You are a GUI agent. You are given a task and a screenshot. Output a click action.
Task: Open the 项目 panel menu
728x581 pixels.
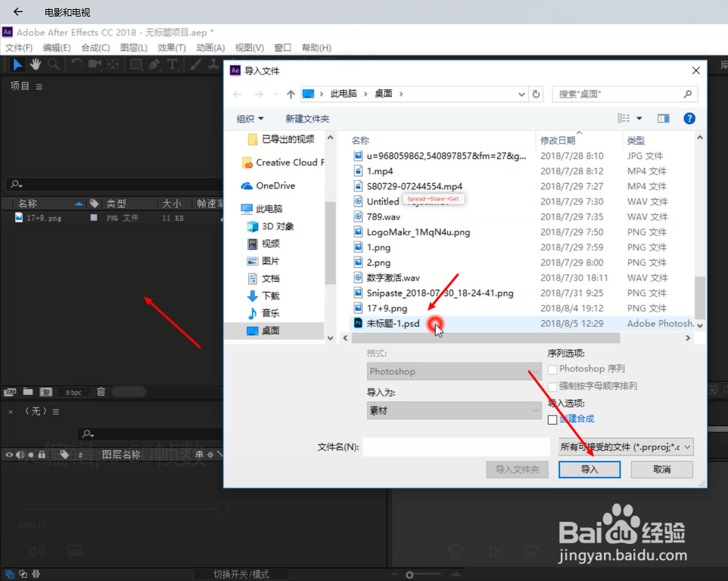coord(39,87)
